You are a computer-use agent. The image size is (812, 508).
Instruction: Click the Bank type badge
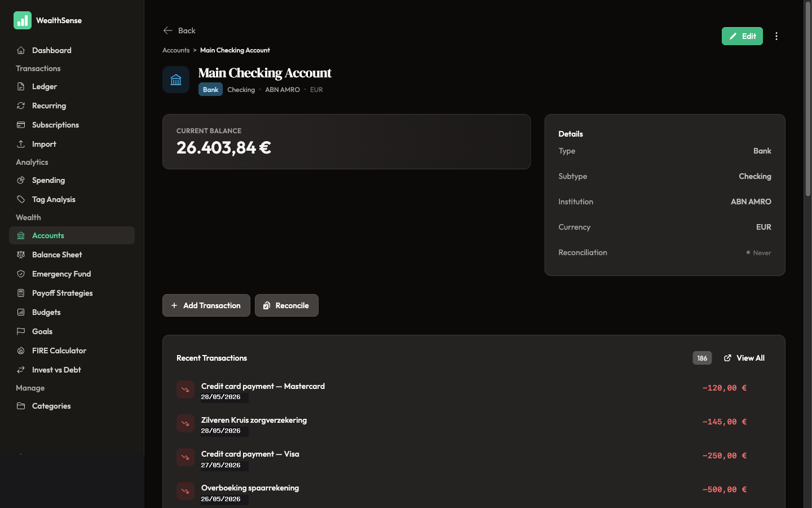pos(210,90)
